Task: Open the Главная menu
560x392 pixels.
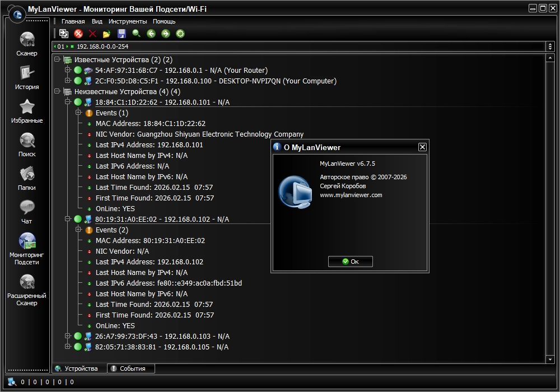Action: click(73, 21)
